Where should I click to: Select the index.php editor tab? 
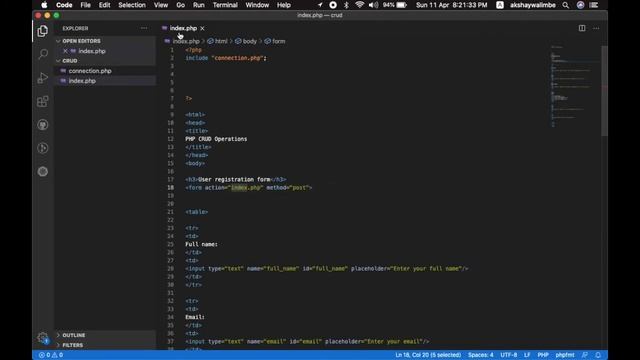tap(183, 28)
